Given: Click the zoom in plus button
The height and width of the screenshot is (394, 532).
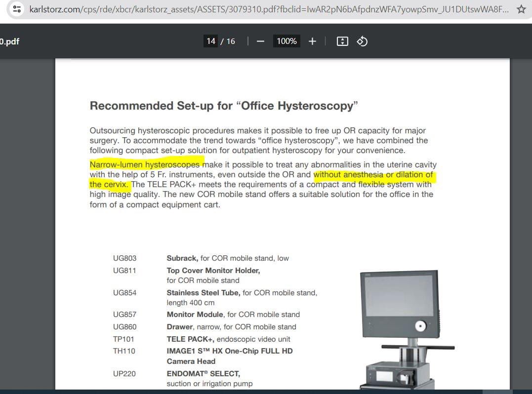Looking at the screenshot, I should click(312, 41).
